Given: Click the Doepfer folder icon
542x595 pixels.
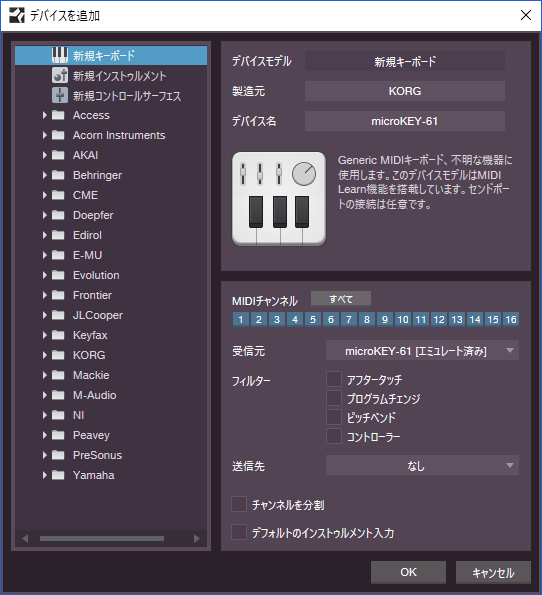Looking at the screenshot, I should click(x=58, y=215).
